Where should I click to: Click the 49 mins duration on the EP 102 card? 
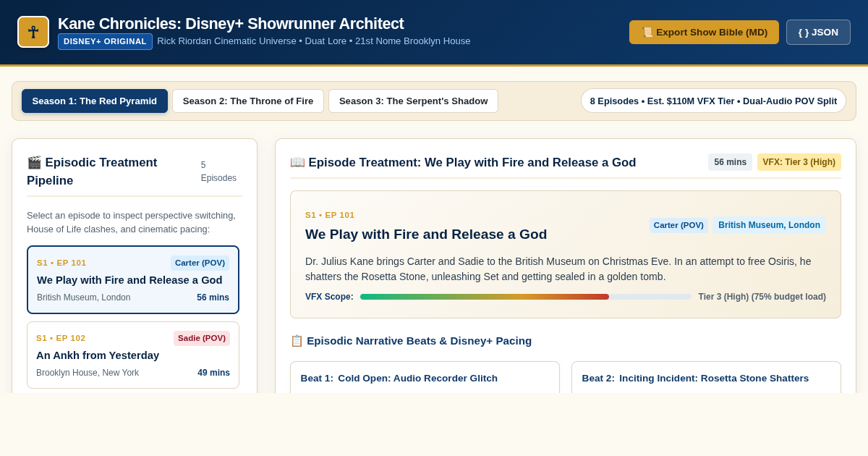tap(213, 373)
